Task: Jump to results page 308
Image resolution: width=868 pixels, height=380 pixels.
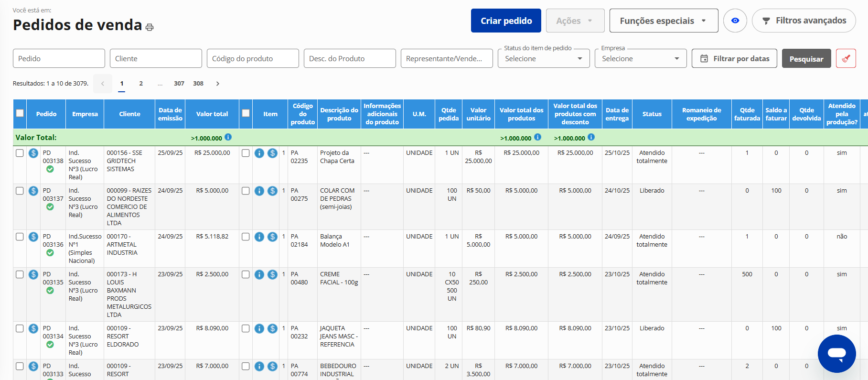Action: point(198,84)
